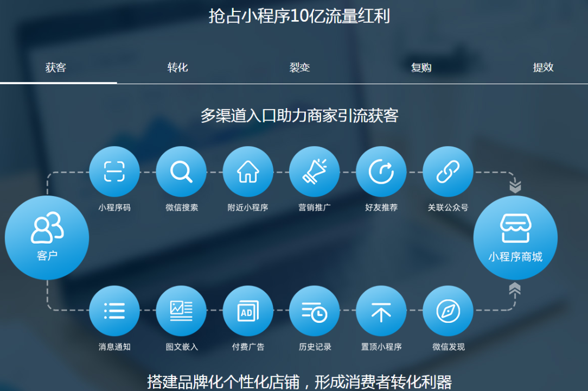The image size is (588, 391).
Task: Click the 小程序码 scan code icon
Action: [x=114, y=172]
